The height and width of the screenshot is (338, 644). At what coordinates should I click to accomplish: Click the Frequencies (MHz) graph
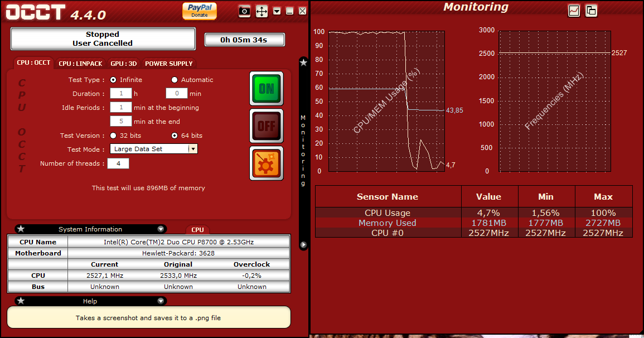[554, 101]
